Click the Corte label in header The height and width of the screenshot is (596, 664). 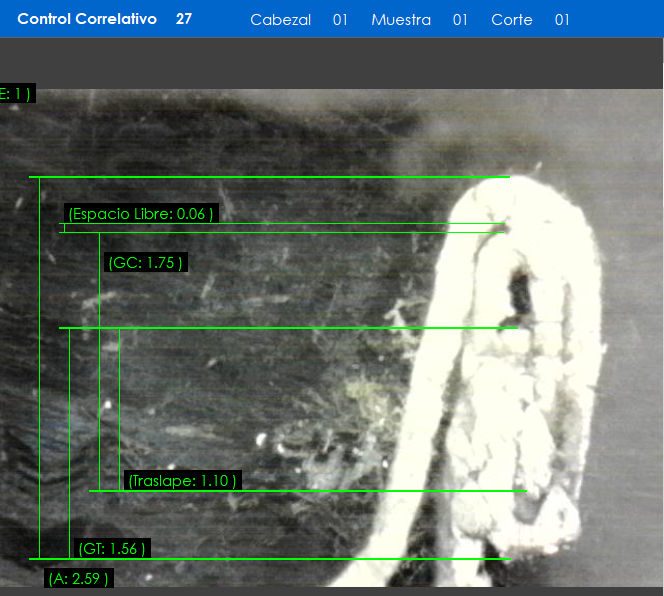512,20
